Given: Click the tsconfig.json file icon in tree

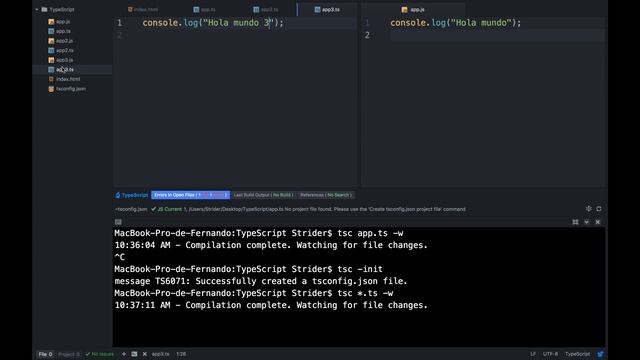Looking at the screenshot, I should tap(51, 89).
